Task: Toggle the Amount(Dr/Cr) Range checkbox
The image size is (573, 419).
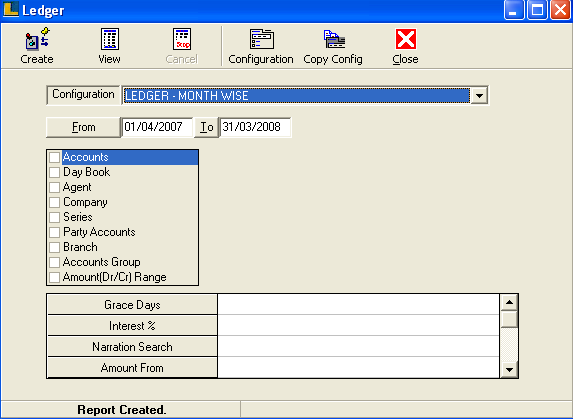Action: [54, 277]
